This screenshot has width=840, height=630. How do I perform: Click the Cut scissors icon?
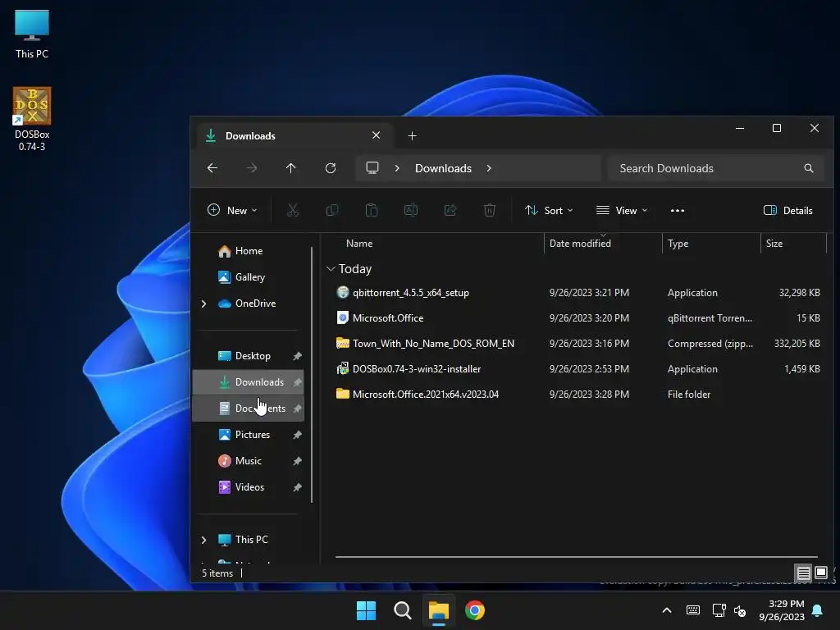(x=293, y=211)
